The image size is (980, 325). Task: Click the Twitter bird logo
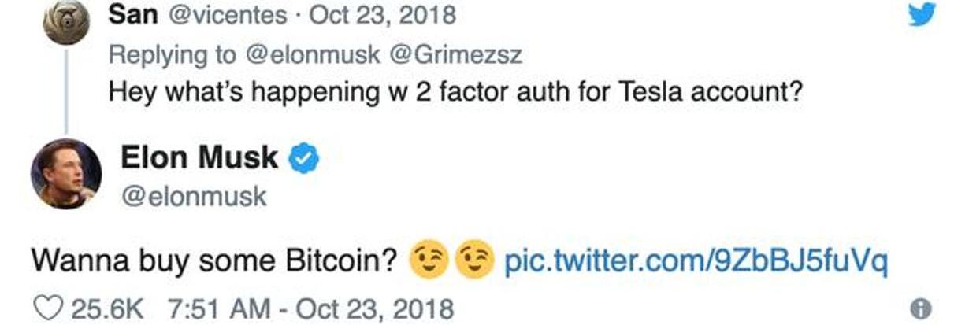pos(920,14)
